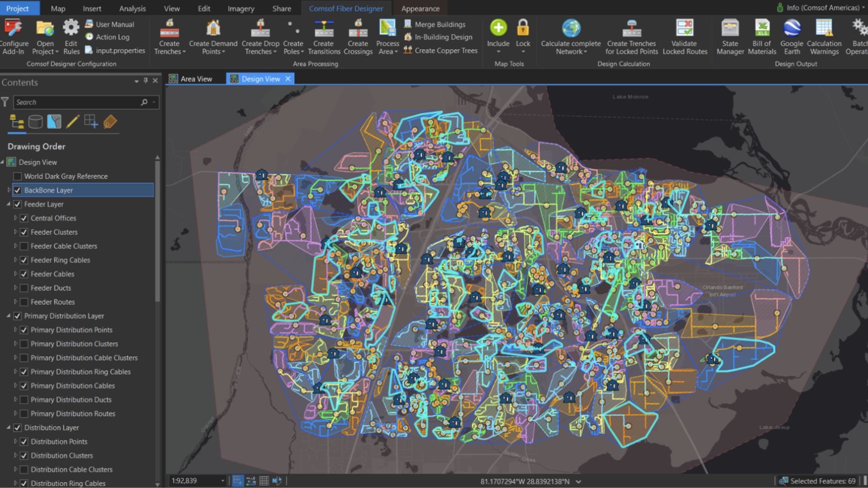The width and height of the screenshot is (868, 488).
Task: Check the World Dark Gray Reference layer
Action: pos(17,176)
